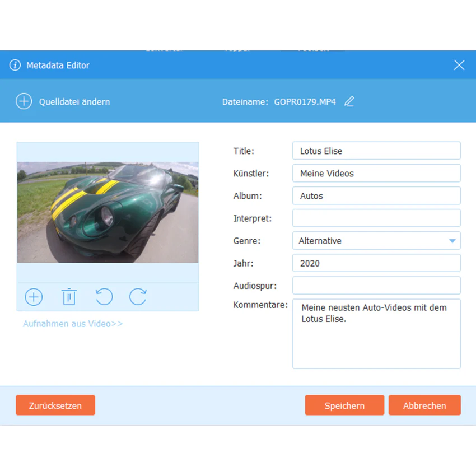Click the add cover image plus icon
Viewport: 476px width, 476px height.
[34, 297]
